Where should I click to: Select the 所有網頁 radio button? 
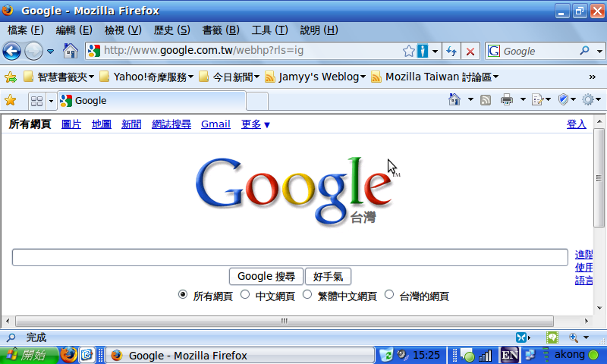coord(183,295)
